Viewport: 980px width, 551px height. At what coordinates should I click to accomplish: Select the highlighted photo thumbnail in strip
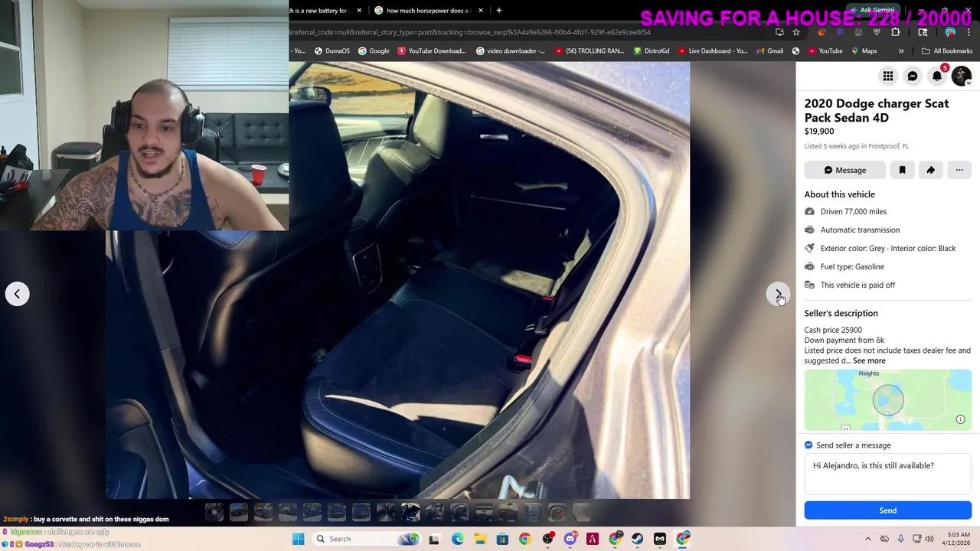tap(410, 511)
